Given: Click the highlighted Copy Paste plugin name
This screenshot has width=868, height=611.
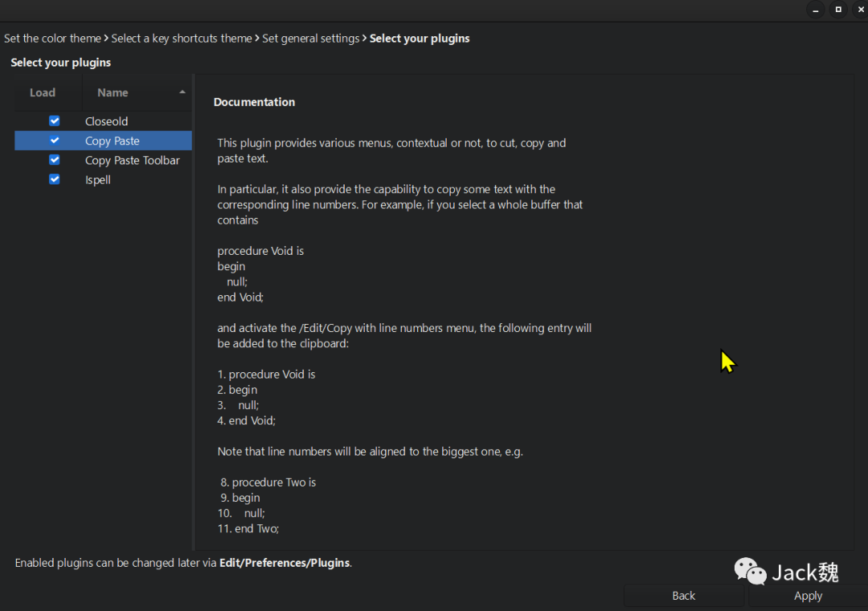Looking at the screenshot, I should pos(112,141).
